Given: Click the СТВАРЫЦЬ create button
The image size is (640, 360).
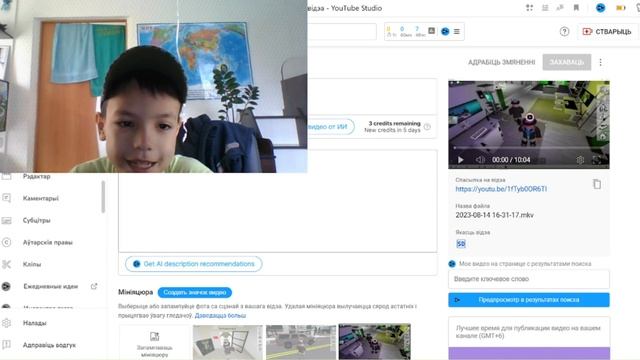Looking at the screenshot, I should point(607,31).
